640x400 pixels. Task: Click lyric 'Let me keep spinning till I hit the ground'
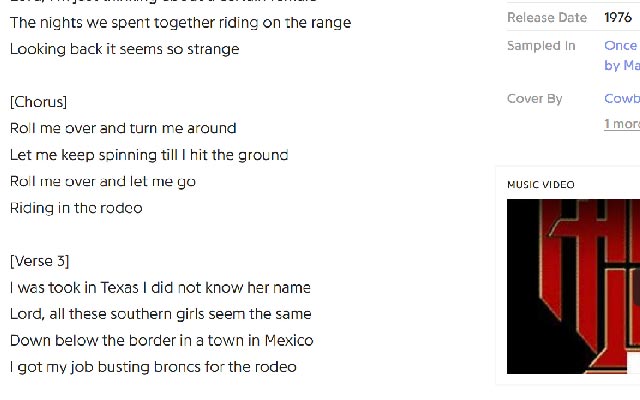tap(149, 155)
